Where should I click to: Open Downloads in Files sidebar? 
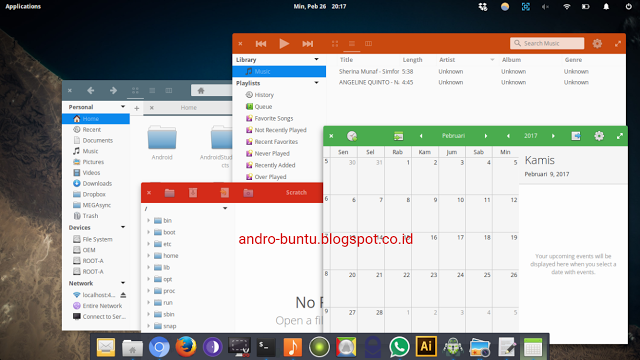coord(96,184)
